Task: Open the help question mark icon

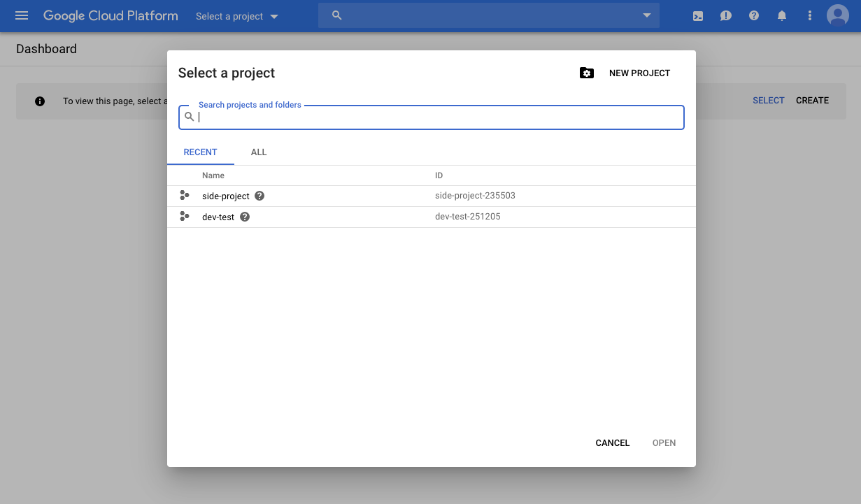Action: [754, 15]
